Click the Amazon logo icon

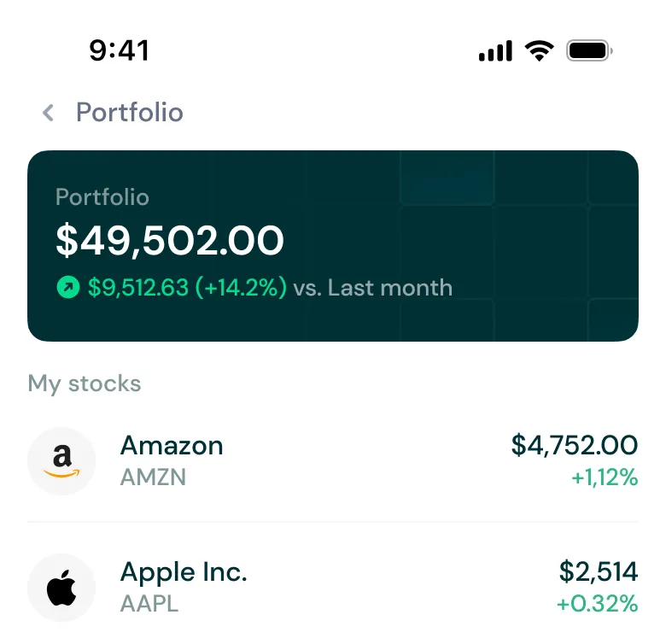[61, 461]
